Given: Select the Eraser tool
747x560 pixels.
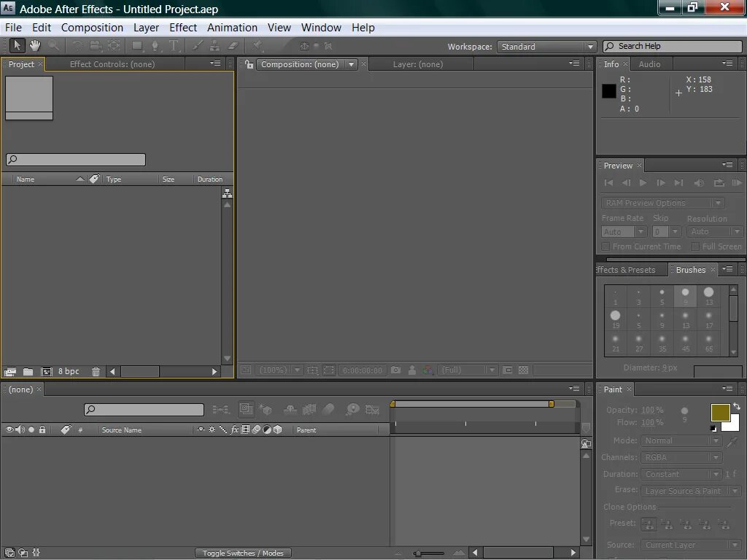Looking at the screenshot, I should click(x=233, y=46).
